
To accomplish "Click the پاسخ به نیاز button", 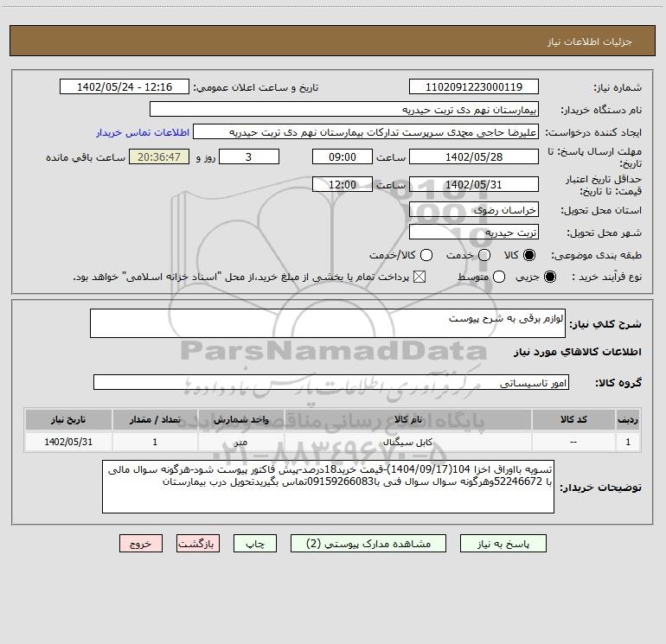I will 503,544.
